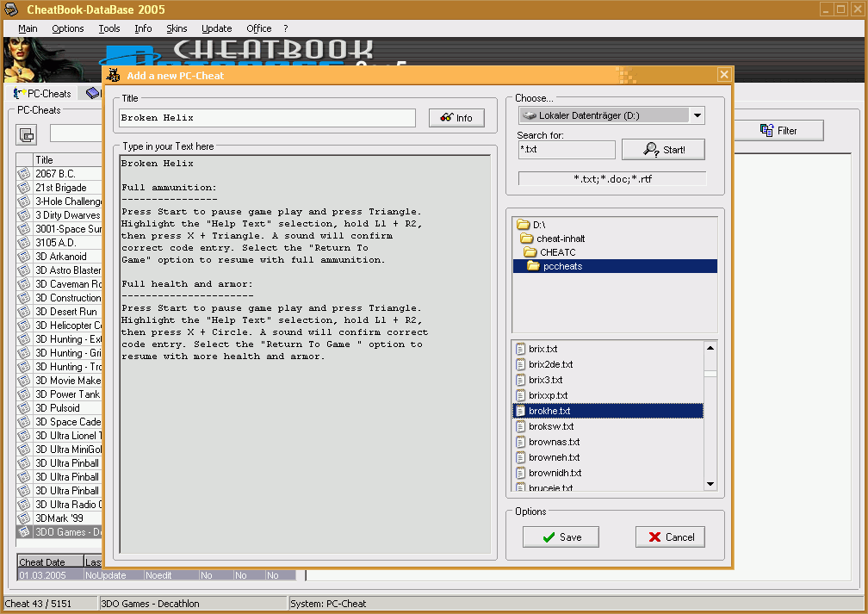Image resolution: width=868 pixels, height=614 pixels.
Task: Click the Info button with glasses icon
Action: pos(456,118)
